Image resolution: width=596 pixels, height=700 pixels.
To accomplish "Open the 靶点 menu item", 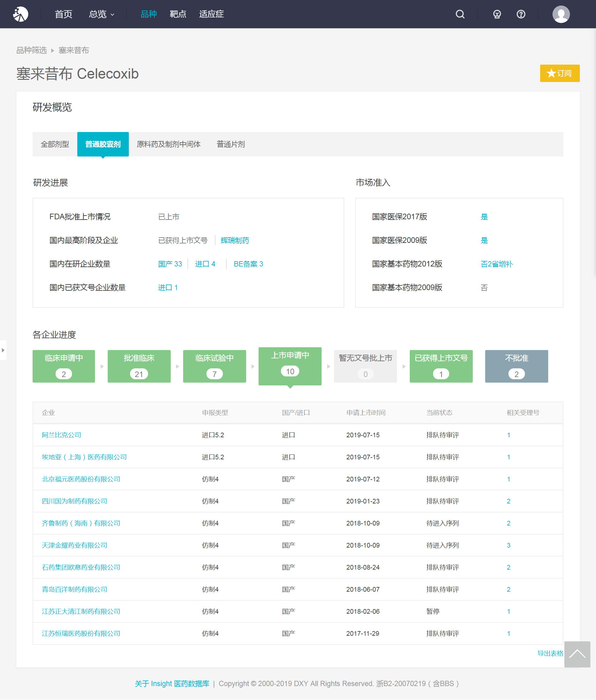I will pyautogui.click(x=178, y=14).
